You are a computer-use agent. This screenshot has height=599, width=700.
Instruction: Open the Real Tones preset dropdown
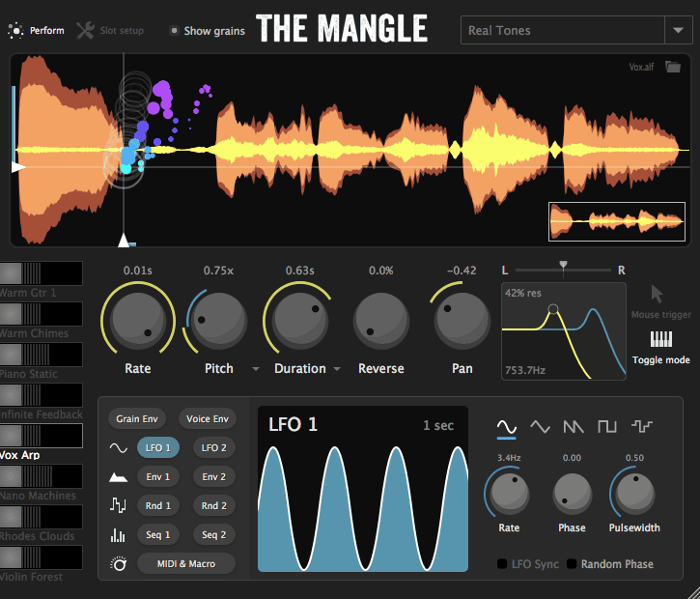(x=675, y=31)
